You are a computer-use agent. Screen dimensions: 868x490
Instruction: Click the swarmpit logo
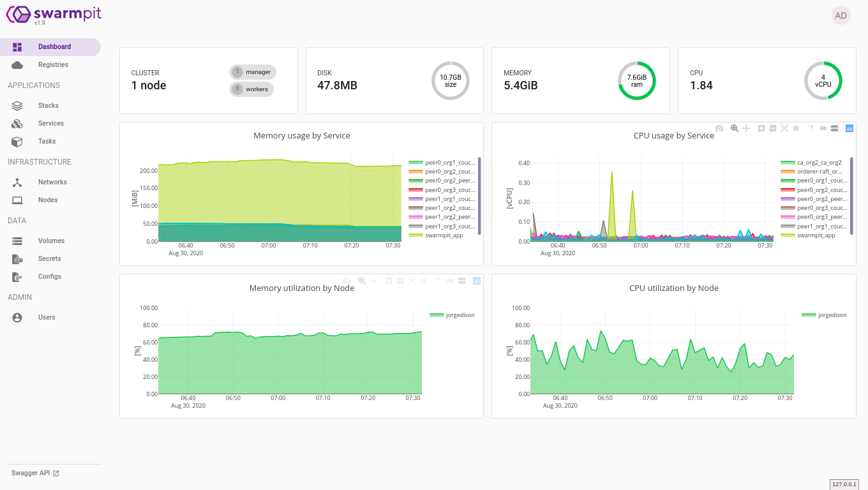(54, 14)
